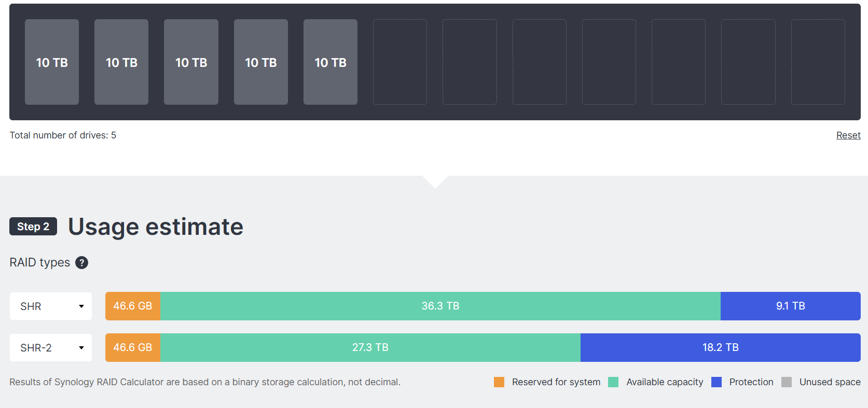The image size is (868, 408).
Task: Click the third 10 TB drive
Action: [x=191, y=62]
